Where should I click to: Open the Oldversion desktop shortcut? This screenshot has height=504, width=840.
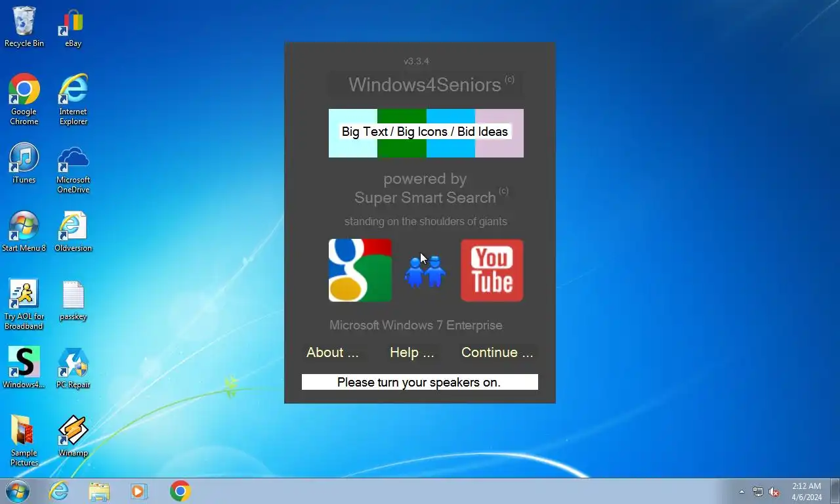pos(73,232)
